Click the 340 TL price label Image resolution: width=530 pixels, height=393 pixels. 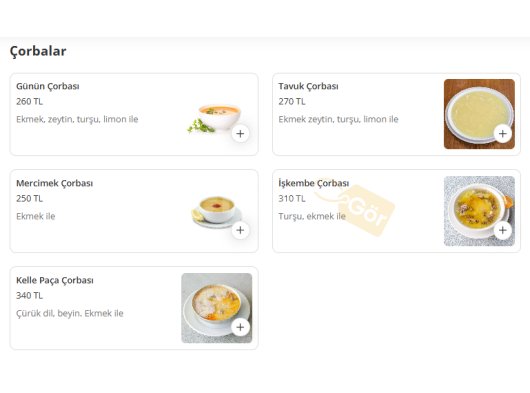coord(29,295)
